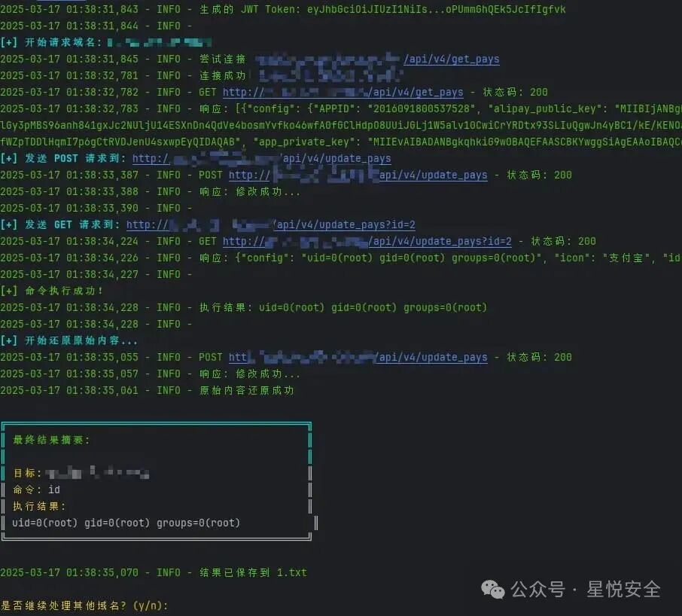Click the 原始内容还原成功 log text
The image size is (682, 616).
[247, 391]
